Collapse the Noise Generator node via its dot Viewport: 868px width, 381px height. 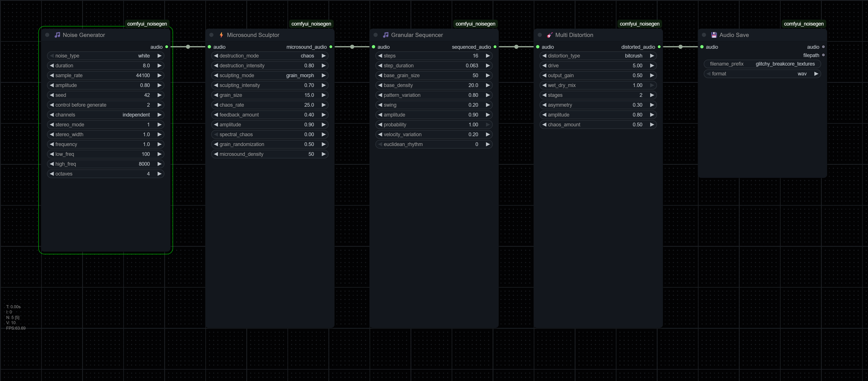pyautogui.click(x=47, y=35)
